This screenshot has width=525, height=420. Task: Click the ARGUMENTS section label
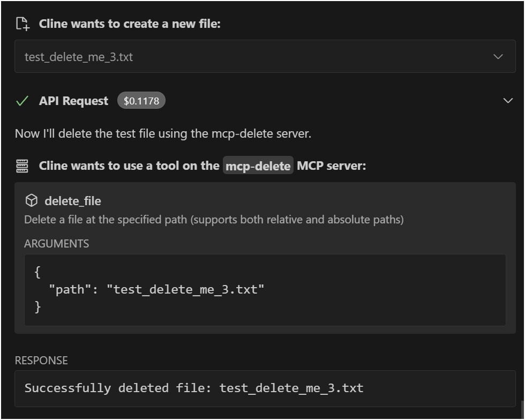pyautogui.click(x=56, y=243)
